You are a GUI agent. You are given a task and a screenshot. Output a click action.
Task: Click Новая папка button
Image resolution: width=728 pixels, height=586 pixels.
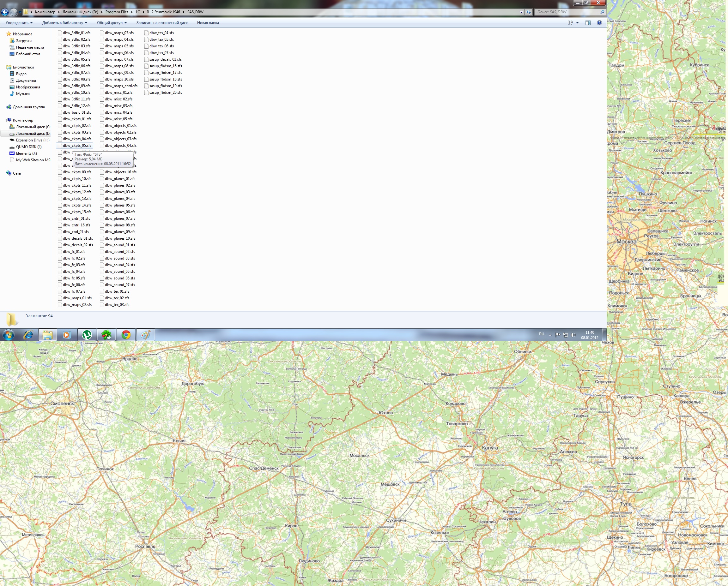[x=208, y=23]
